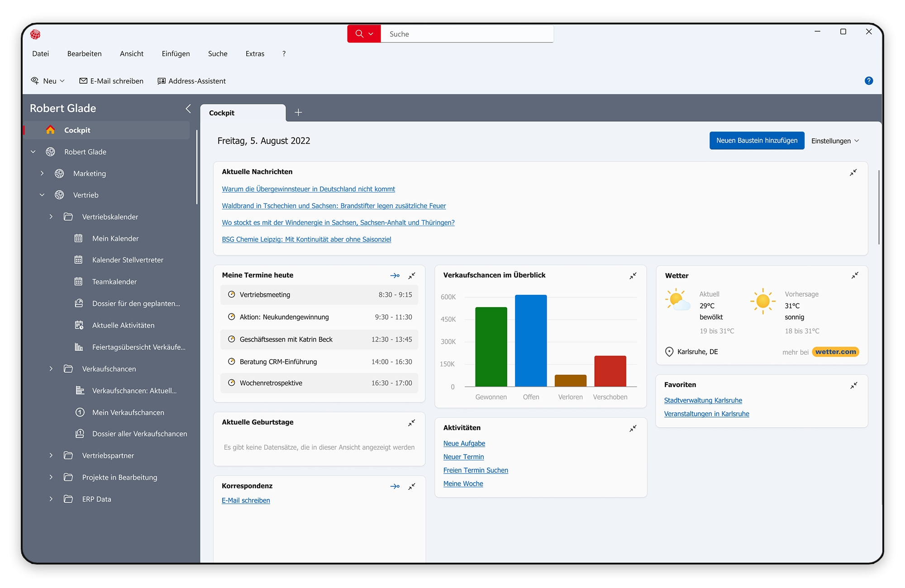Click the Address-Assistent toolbar icon
The height and width of the screenshot is (588, 905).
pos(161,81)
